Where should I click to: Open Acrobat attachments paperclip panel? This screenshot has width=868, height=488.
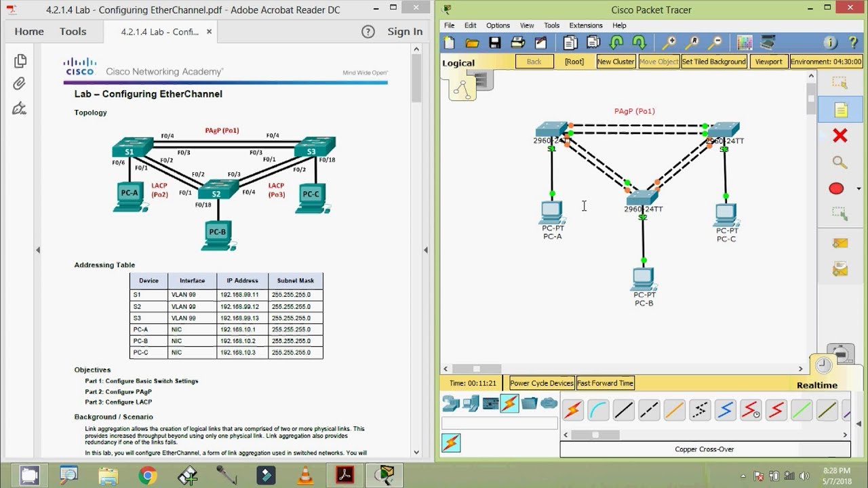click(20, 85)
